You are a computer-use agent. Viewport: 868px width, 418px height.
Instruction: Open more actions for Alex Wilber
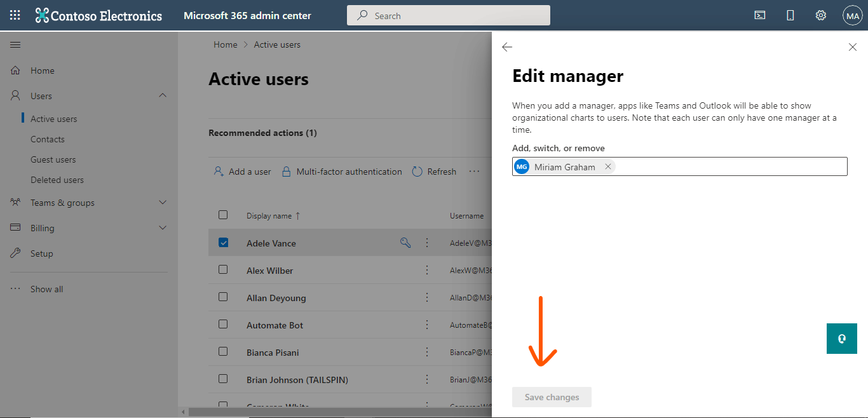click(426, 270)
